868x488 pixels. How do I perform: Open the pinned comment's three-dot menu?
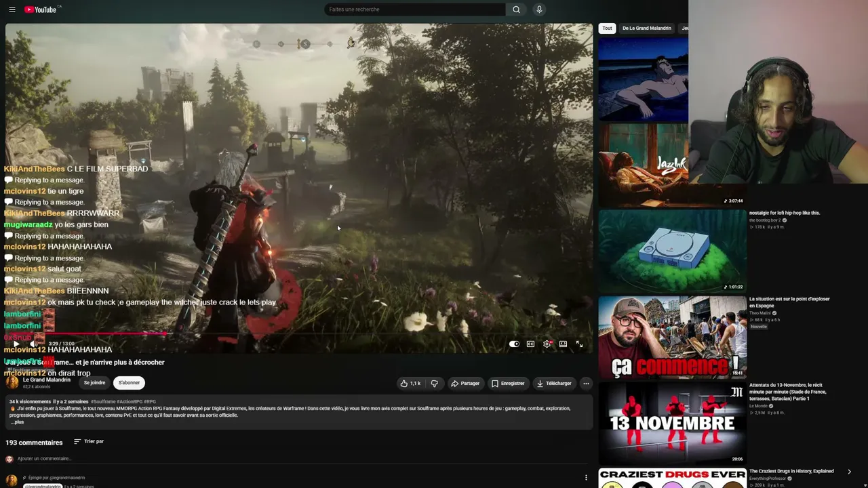tap(586, 478)
